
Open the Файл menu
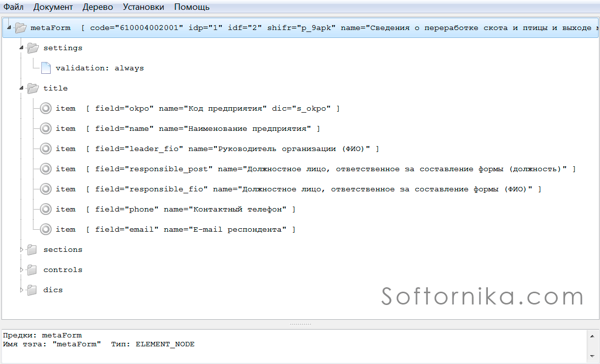[14, 7]
